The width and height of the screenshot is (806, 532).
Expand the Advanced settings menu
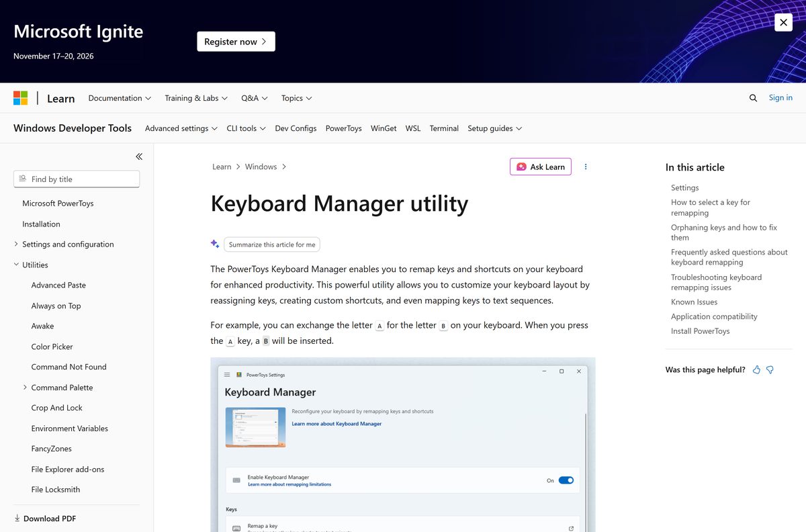pyautogui.click(x=181, y=128)
